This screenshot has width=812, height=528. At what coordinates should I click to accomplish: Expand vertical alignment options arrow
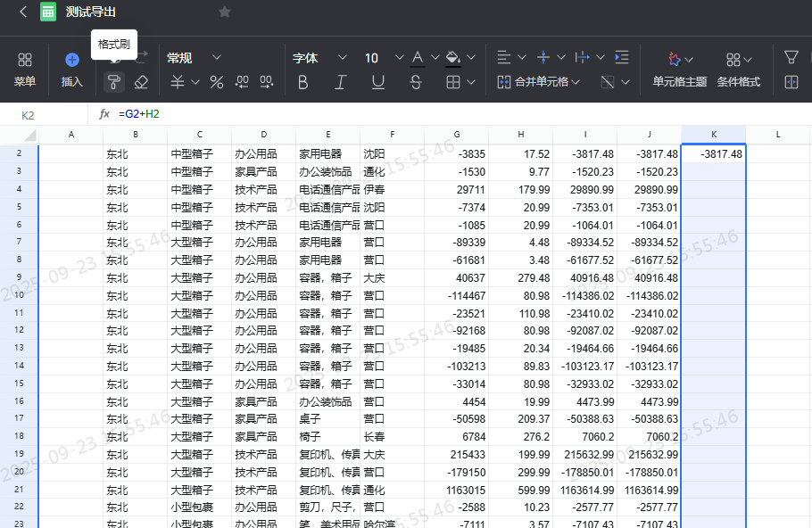coord(561,57)
